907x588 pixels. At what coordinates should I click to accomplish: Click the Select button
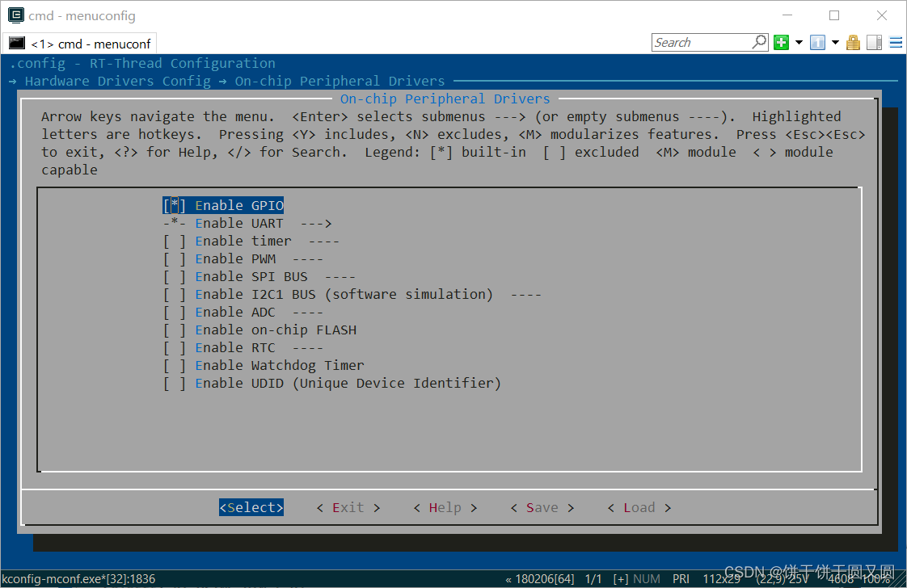coord(251,507)
